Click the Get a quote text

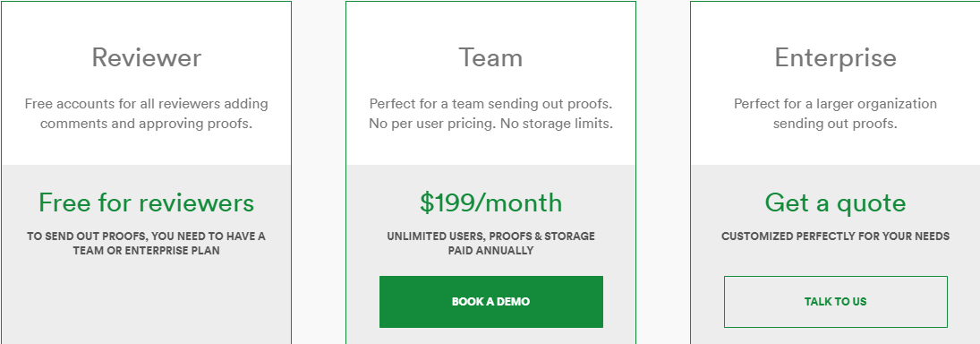836,203
